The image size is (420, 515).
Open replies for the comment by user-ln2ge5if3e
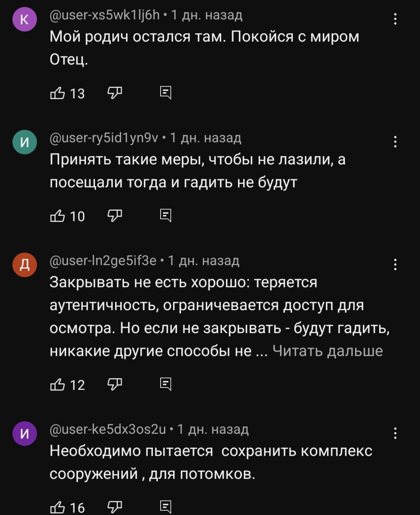[x=165, y=385]
